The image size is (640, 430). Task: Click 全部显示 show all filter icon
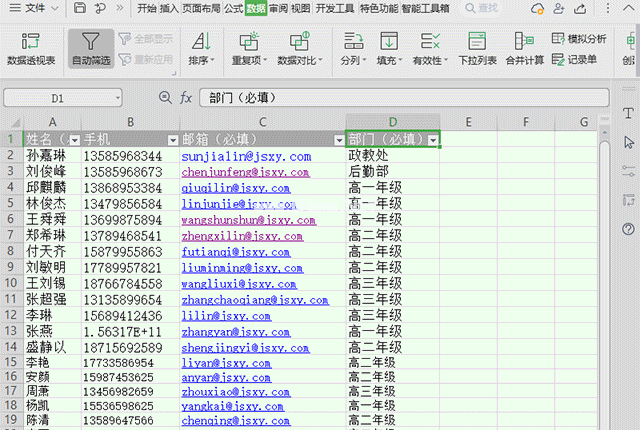click(125, 39)
